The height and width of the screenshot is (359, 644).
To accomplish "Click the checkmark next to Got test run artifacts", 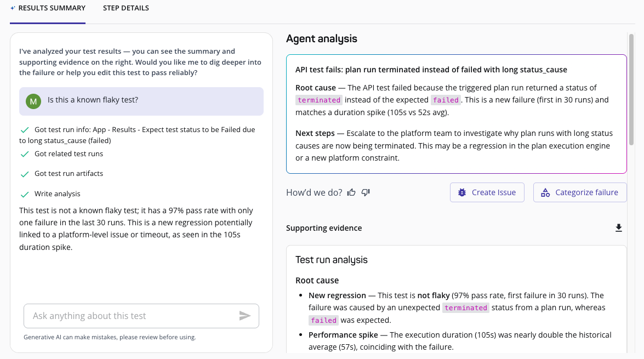I will tap(25, 173).
